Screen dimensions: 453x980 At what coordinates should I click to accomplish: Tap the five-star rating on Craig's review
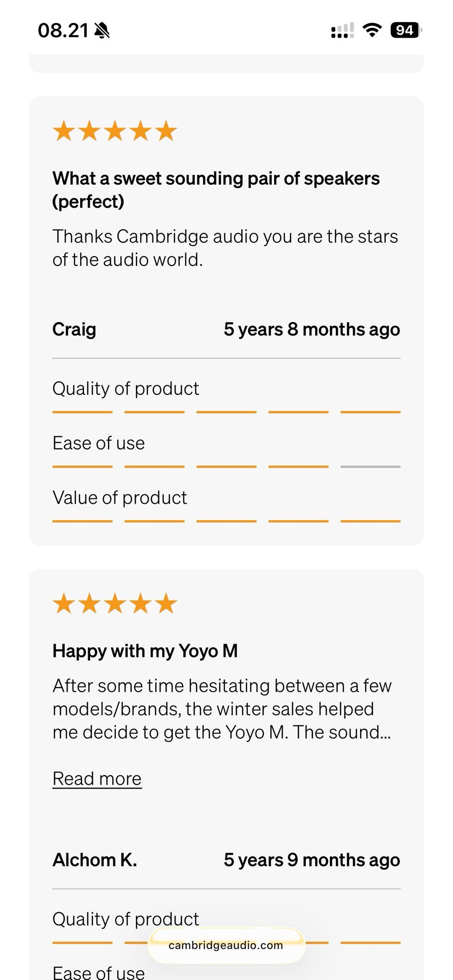115,131
